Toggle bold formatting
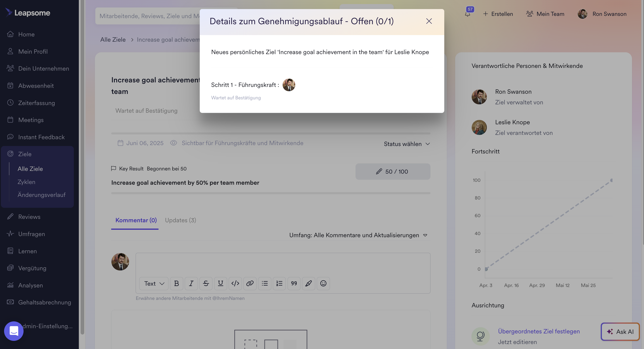Screen dimensions: 644x349 click(x=176, y=283)
